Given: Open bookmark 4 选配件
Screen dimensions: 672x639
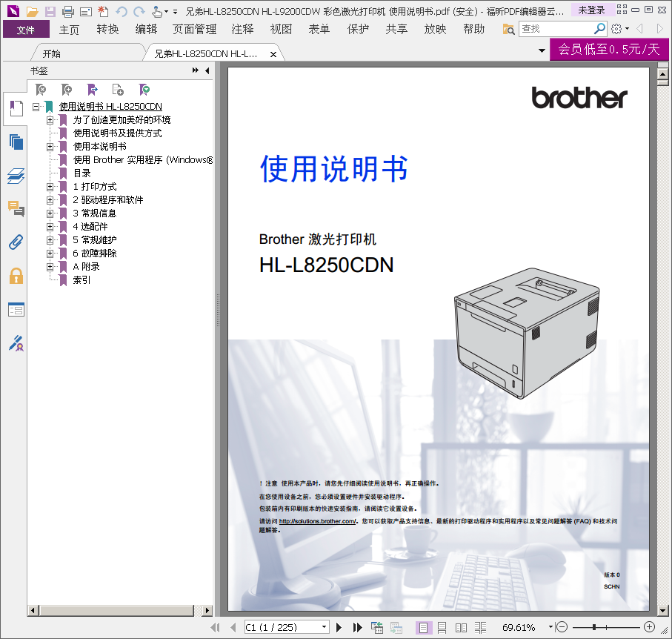Looking at the screenshot, I should (90, 226).
